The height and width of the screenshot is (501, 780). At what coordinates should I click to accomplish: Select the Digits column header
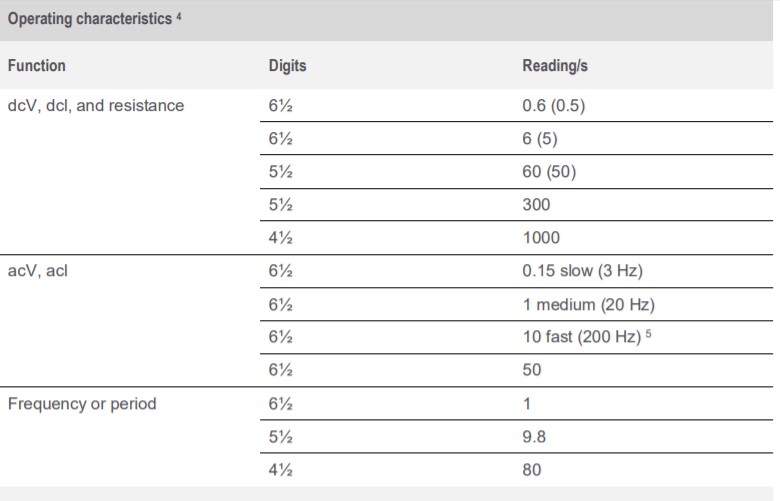(288, 66)
